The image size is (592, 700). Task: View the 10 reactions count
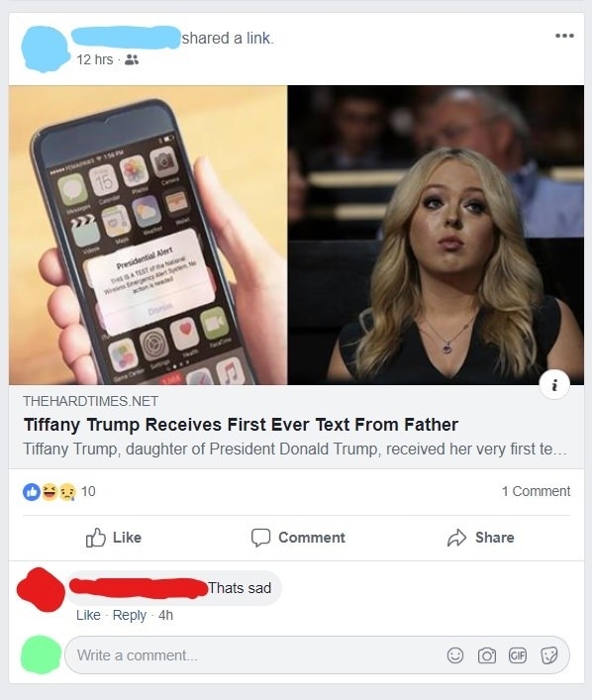coord(88,491)
